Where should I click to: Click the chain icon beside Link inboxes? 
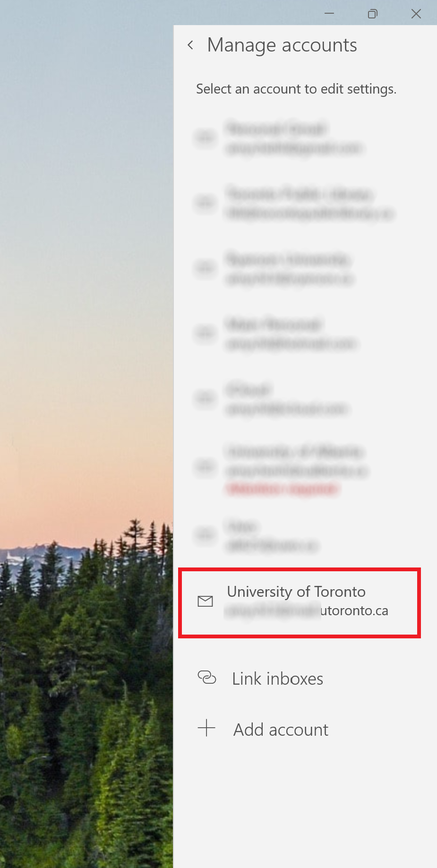[x=206, y=678]
